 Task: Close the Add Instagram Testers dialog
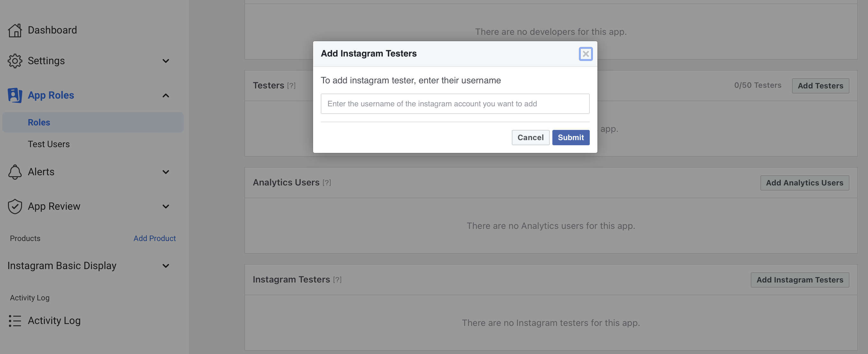tap(586, 54)
